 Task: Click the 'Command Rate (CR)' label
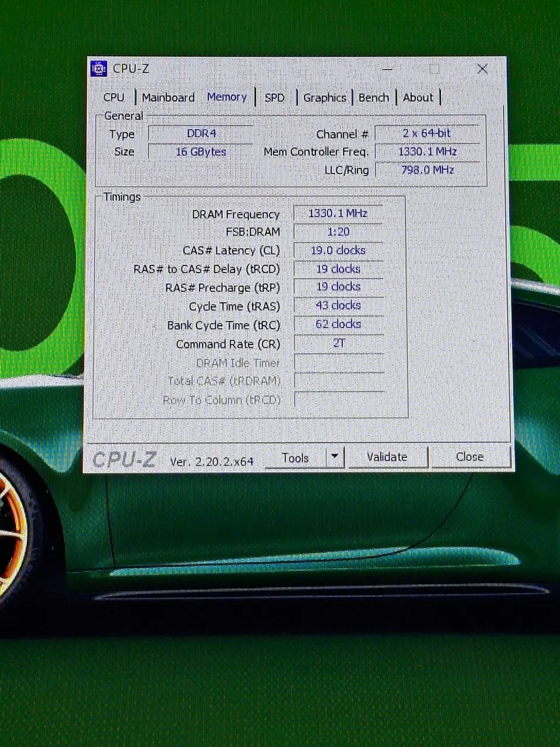228,344
